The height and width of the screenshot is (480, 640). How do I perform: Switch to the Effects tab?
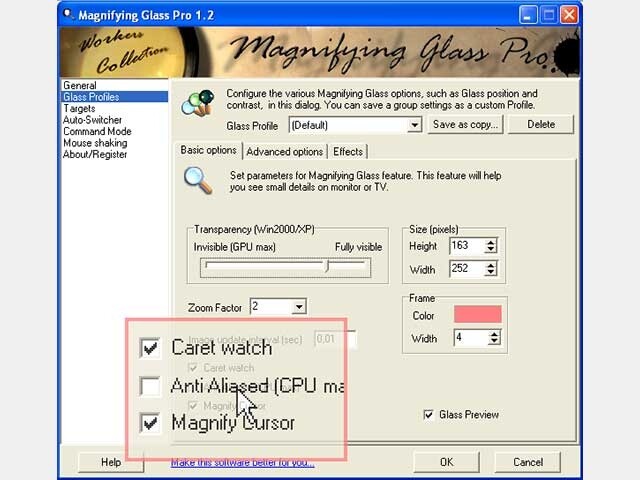point(348,152)
